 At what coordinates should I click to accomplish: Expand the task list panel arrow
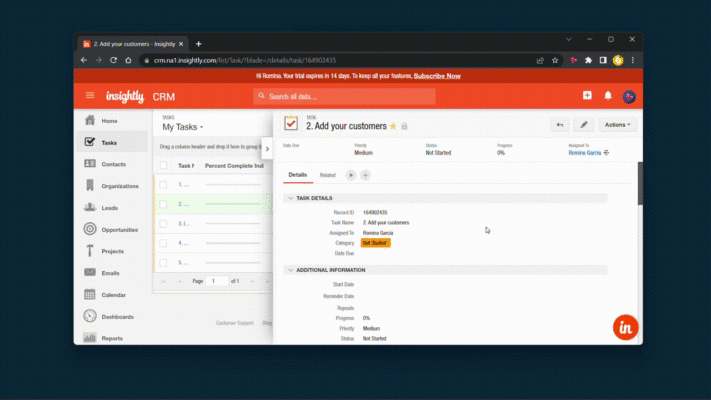(267, 149)
